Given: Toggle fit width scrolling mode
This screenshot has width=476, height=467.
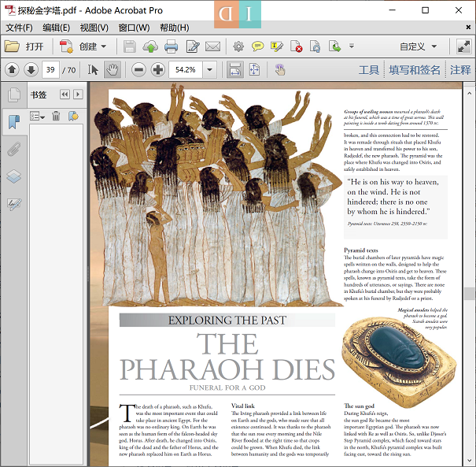Looking at the screenshot, I should [x=235, y=70].
